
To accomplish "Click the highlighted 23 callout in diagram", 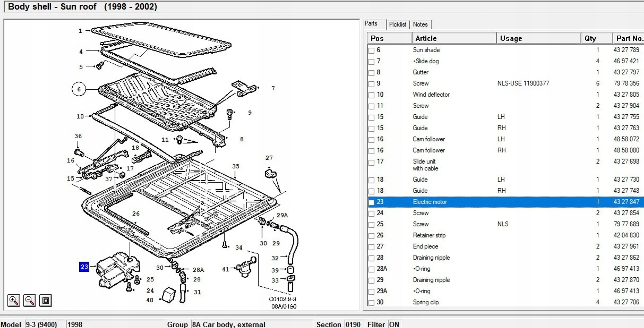I will click(84, 267).
